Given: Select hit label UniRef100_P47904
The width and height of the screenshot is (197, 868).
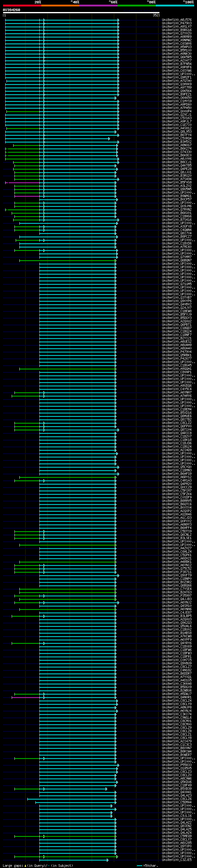Looking at the screenshot, I should [x=177, y=352].
